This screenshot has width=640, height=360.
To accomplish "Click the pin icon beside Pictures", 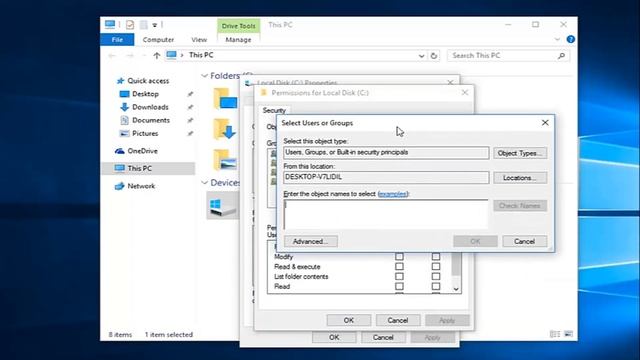I will [190, 133].
